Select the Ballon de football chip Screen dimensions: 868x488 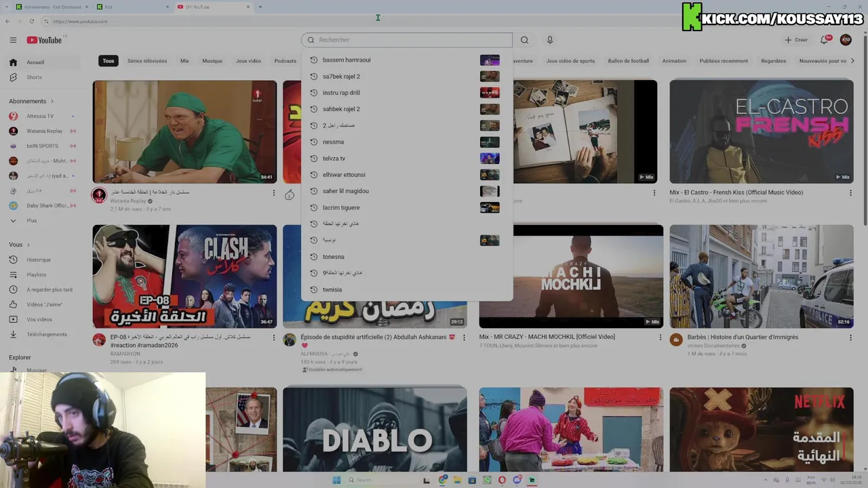(x=629, y=61)
